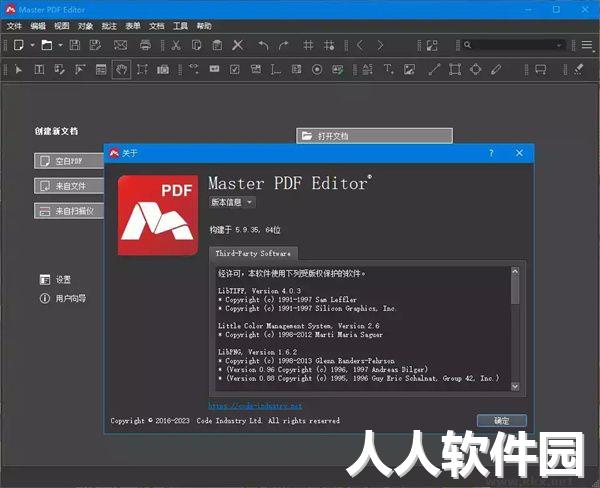Image resolution: width=600 pixels, height=488 pixels.
Task: Go to next view with right chevron
Action: coord(380,45)
